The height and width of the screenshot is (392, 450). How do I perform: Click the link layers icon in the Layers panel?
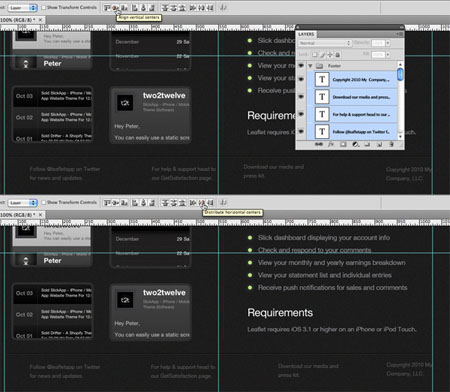319,144
